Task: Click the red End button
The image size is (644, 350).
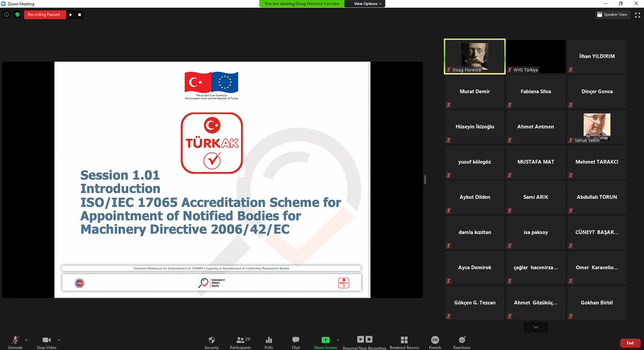Action: (630, 343)
